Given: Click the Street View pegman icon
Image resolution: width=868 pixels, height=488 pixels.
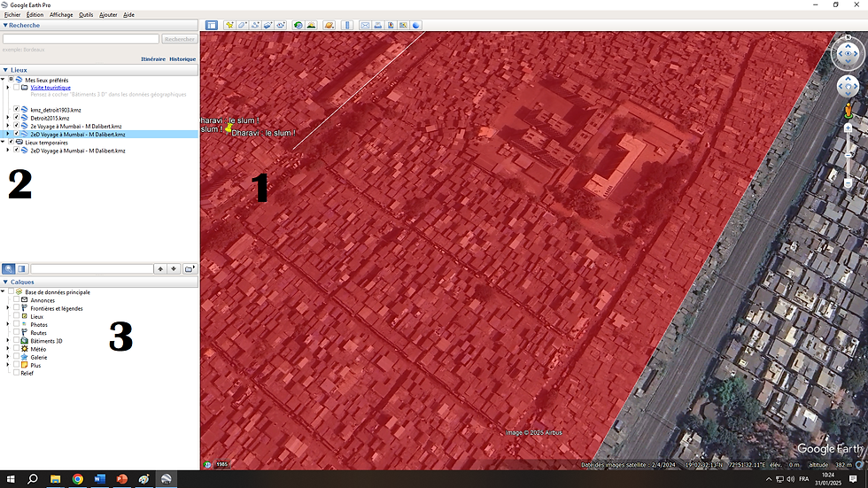Looking at the screenshot, I should (x=848, y=111).
